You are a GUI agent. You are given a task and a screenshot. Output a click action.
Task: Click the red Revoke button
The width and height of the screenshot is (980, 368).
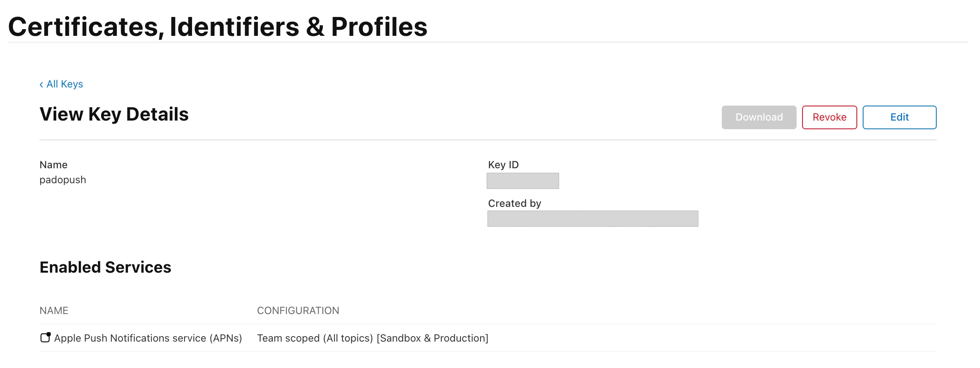coord(829,117)
